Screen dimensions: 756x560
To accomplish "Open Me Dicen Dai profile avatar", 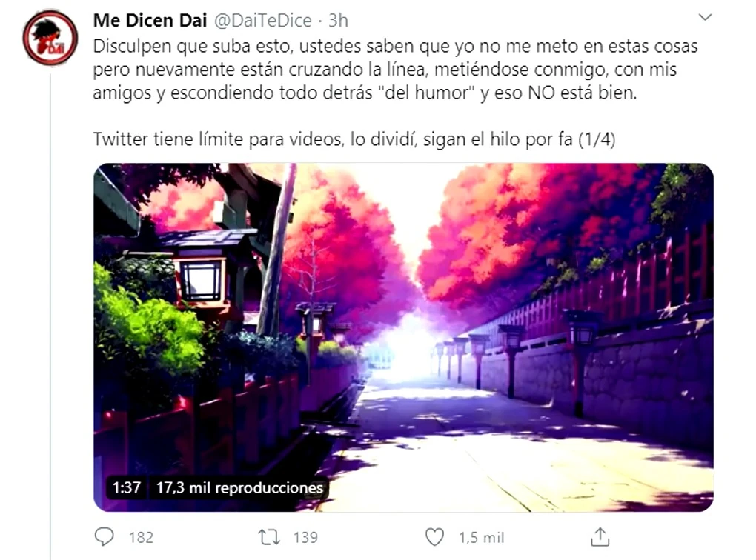I will (50, 38).
